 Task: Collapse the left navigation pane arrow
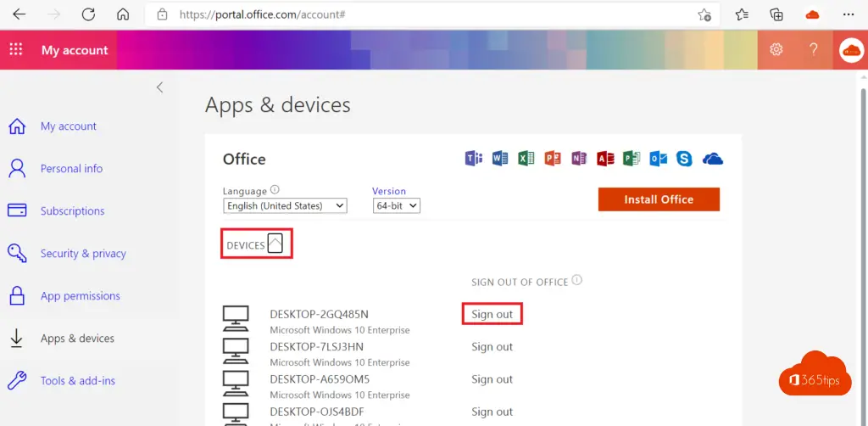coord(159,87)
